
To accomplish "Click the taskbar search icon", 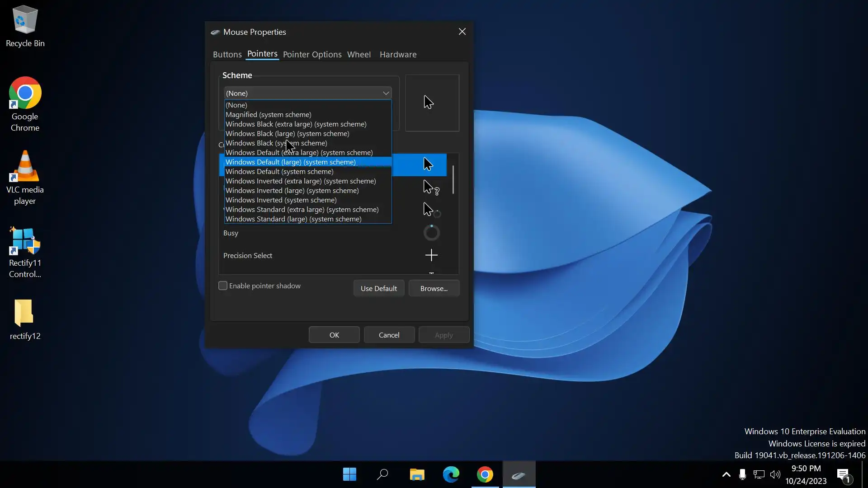I will click(382, 474).
